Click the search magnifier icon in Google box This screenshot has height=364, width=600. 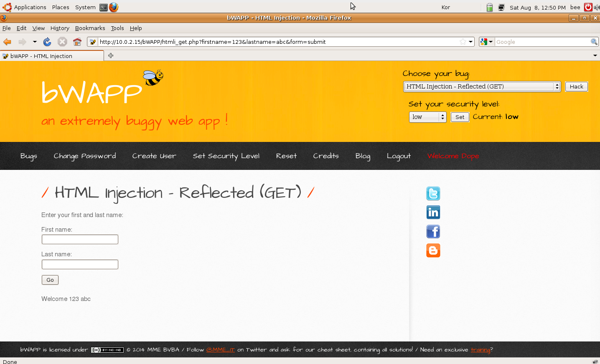coord(594,42)
